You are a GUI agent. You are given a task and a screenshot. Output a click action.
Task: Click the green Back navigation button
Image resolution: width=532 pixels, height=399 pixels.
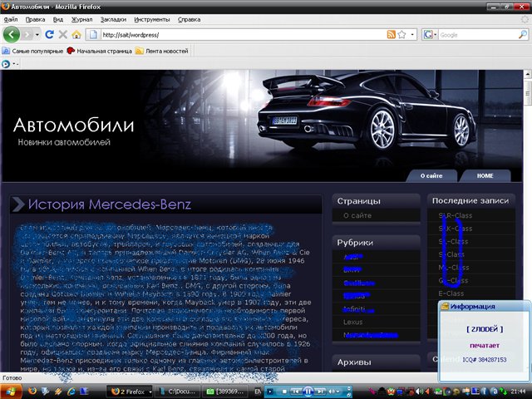pyautogui.click(x=12, y=34)
